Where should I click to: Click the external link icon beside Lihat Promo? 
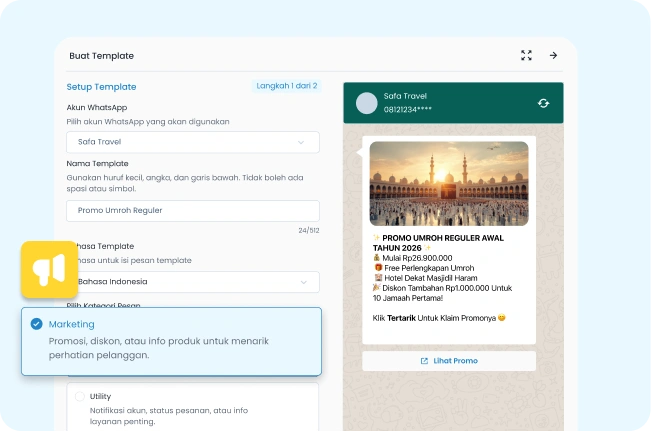tap(424, 361)
